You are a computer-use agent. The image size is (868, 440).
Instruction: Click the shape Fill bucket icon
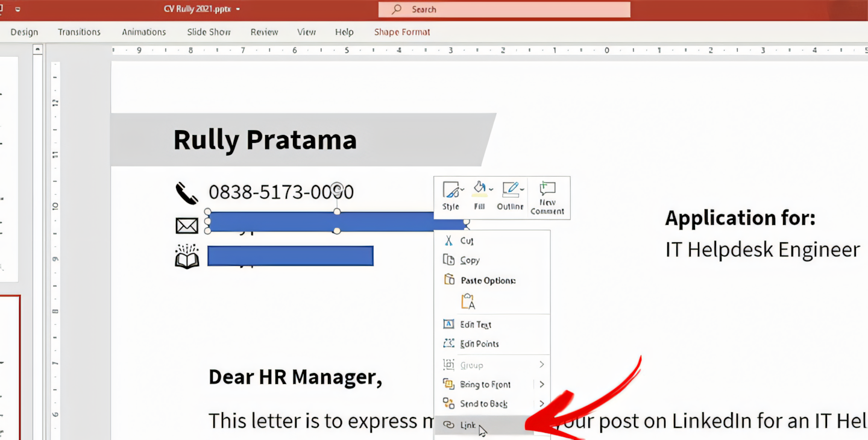tap(479, 189)
